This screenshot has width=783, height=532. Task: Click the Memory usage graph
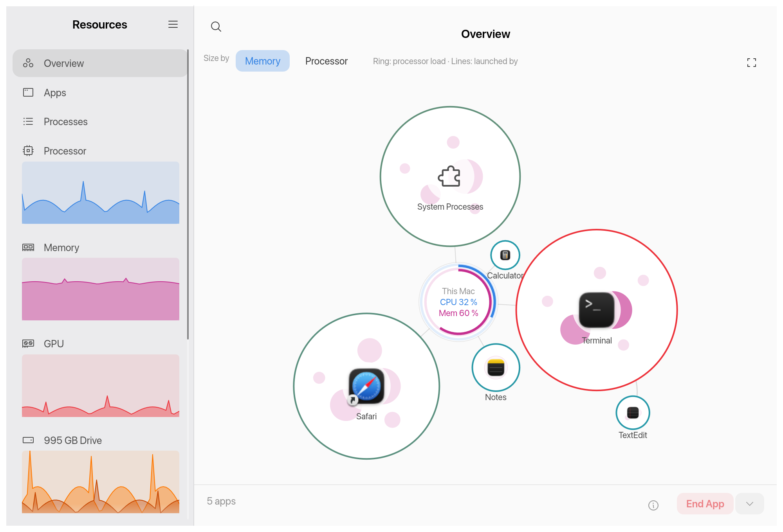coord(101,289)
